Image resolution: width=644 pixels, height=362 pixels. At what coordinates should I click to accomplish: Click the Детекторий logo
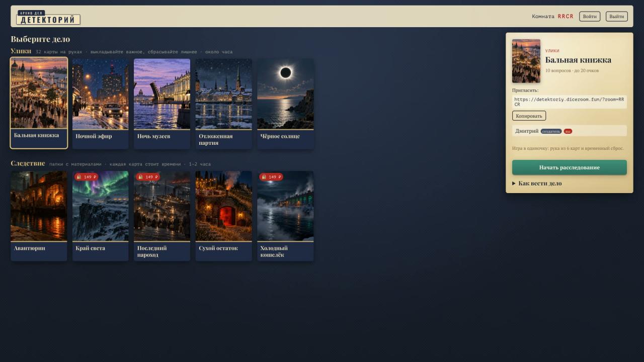[48, 18]
